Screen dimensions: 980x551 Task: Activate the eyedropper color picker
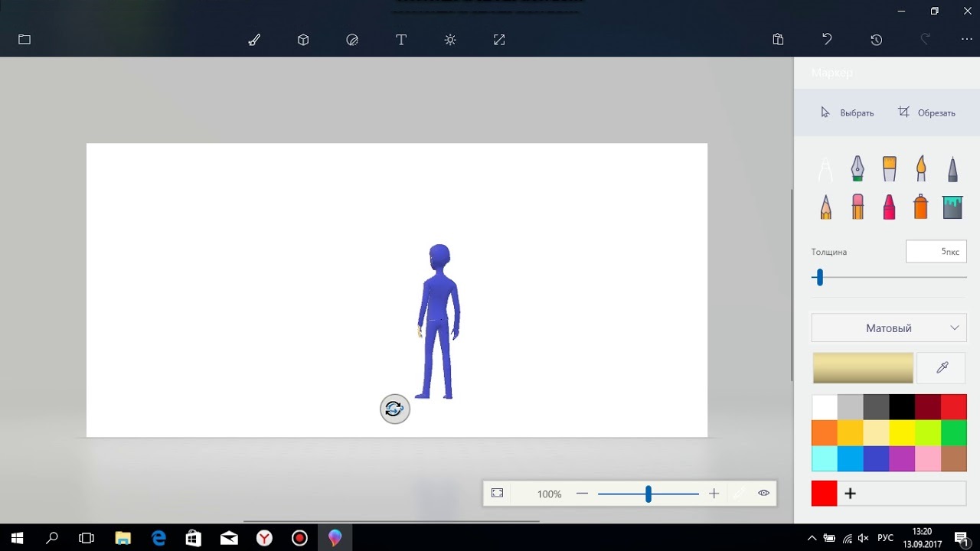(x=942, y=368)
